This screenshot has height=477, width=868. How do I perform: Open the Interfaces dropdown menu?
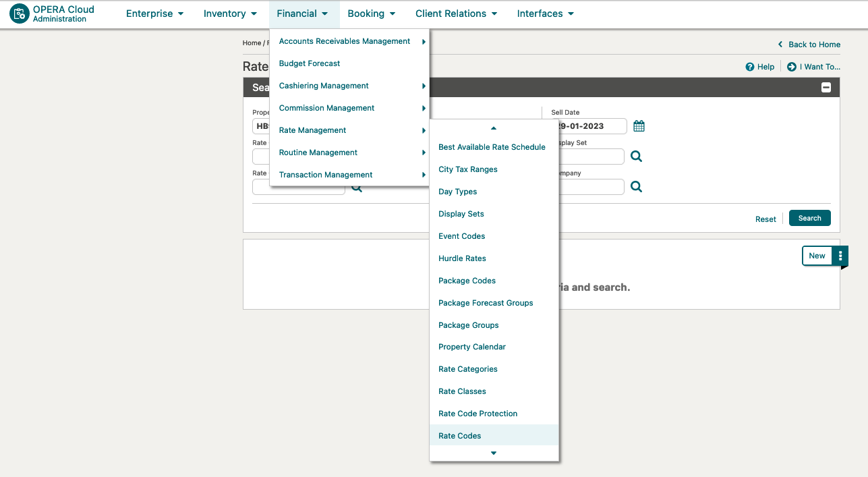click(545, 13)
